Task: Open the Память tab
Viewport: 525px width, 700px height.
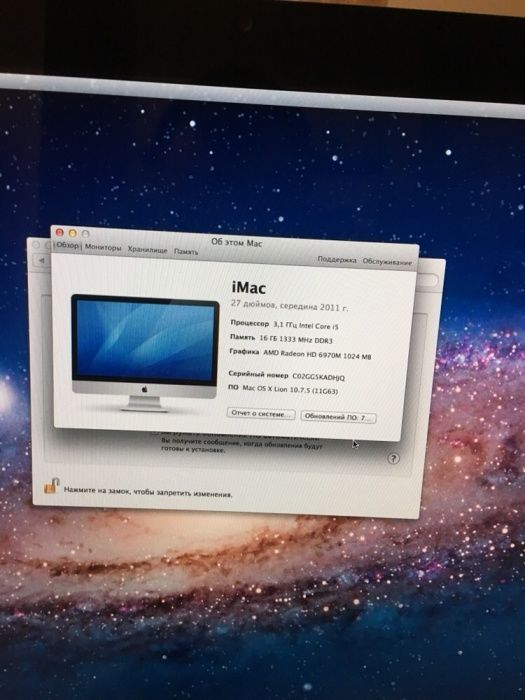Action: pyautogui.click(x=186, y=252)
